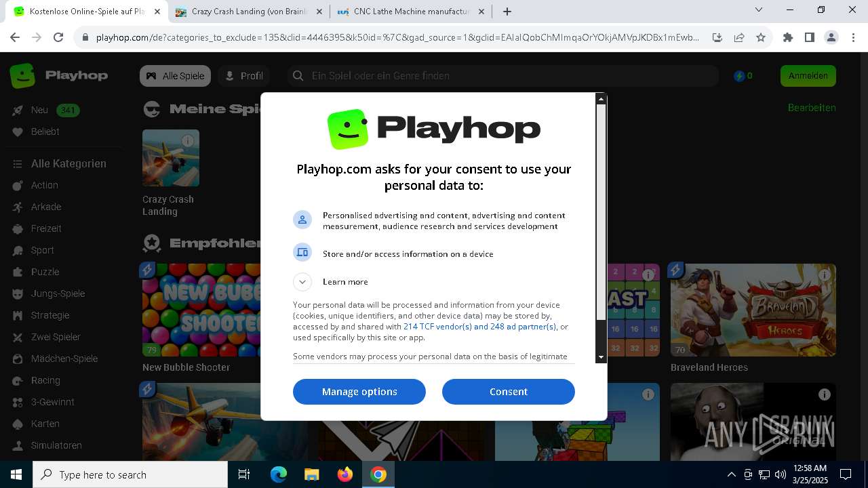Image resolution: width=868 pixels, height=488 pixels.
Task: Click info icon on Braveland Heroes card
Action: coord(825,275)
